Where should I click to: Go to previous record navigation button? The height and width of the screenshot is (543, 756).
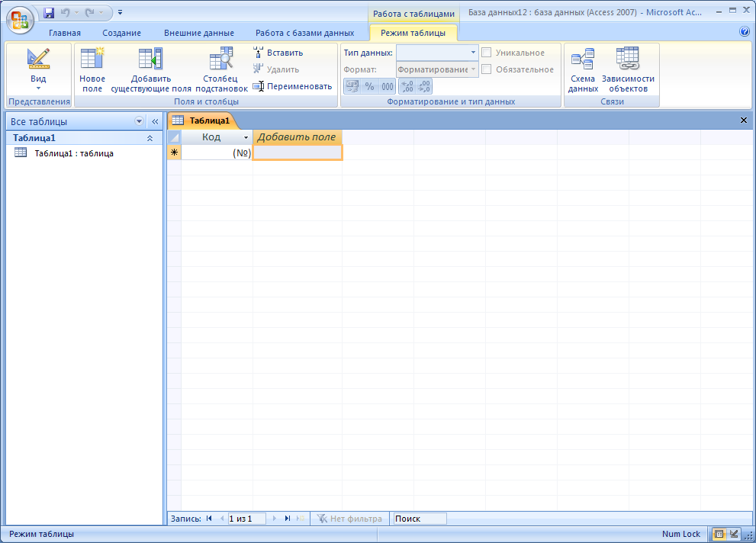(x=222, y=519)
